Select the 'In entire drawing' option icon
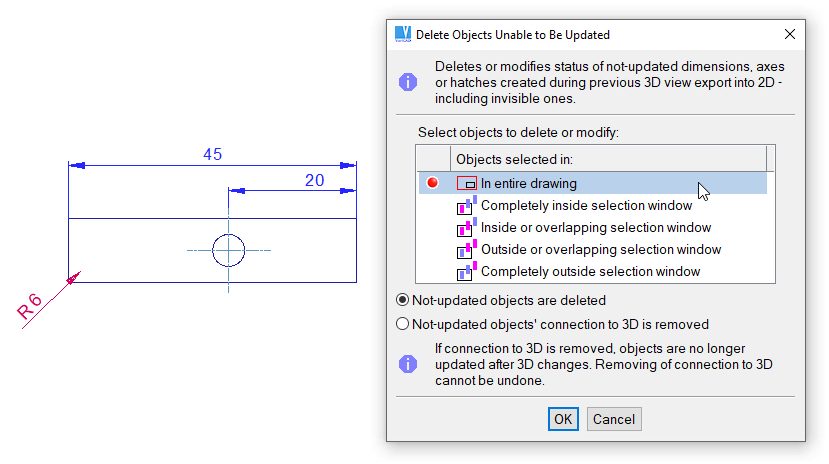The width and height of the screenshot is (829, 464). tap(467, 184)
